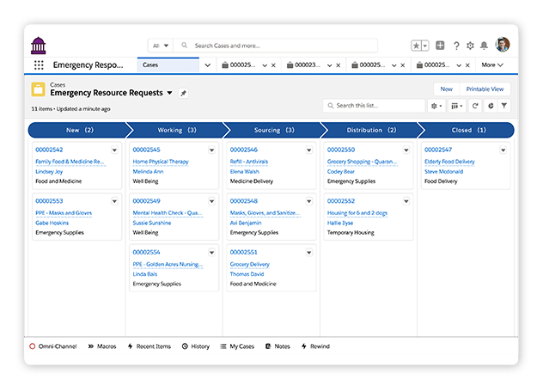The height and width of the screenshot is (392, 543).
Task: Click the global create plus icon
Action: pyautogui.click(x=440, y=46)
